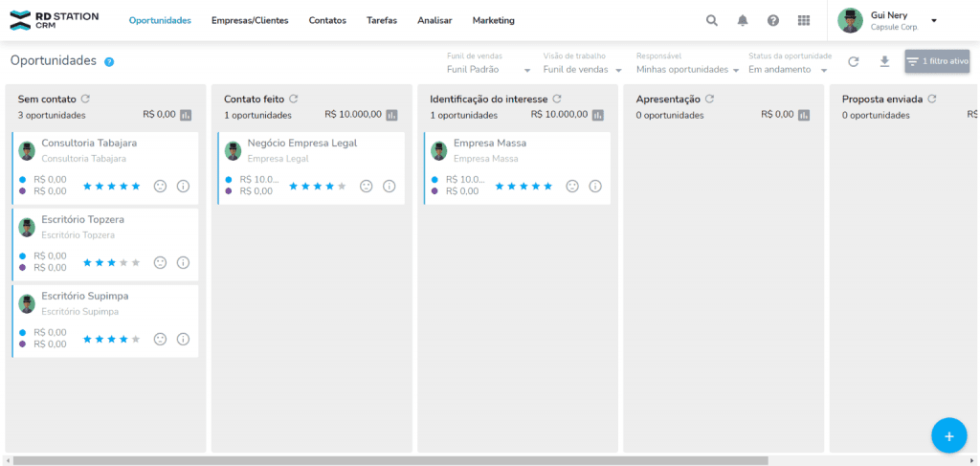Image resolution: width=980 pixels, height=466 pixels.
Task: Set Escritório Topzera rating to five stars
Action: pyautogui.click(x=136, y=262)
